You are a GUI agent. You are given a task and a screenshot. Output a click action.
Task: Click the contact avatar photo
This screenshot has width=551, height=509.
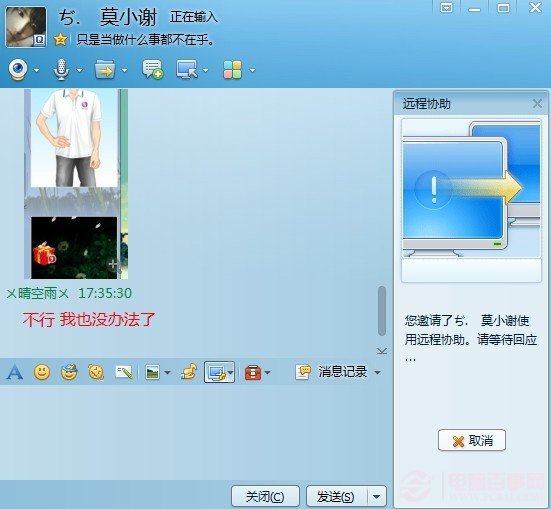point(26,27)
